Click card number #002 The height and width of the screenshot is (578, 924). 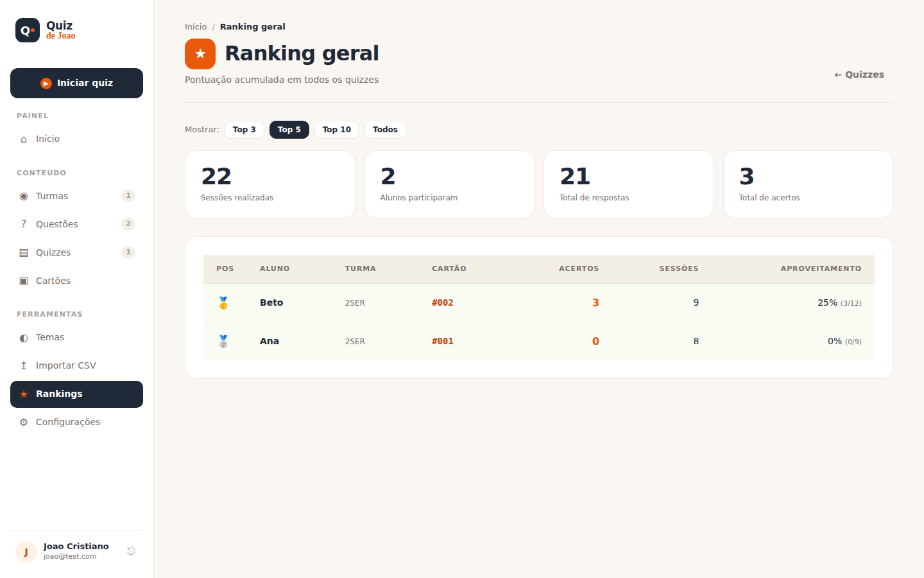coord(443,303)
